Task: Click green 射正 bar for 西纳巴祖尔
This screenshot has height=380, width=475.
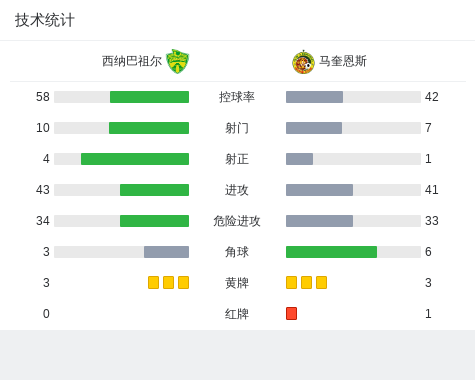Action: pyautogui.click(x=135, y=159)
